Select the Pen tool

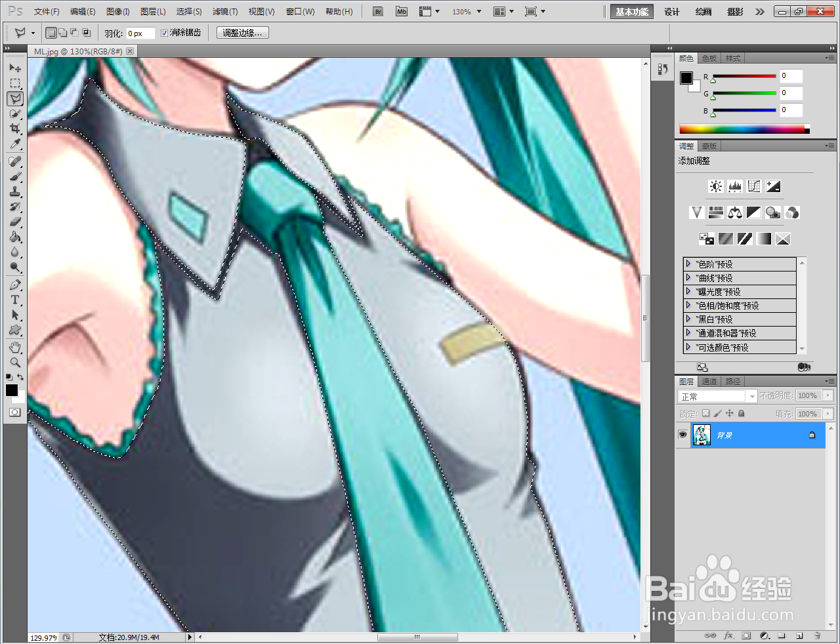[x=15, y=285]
